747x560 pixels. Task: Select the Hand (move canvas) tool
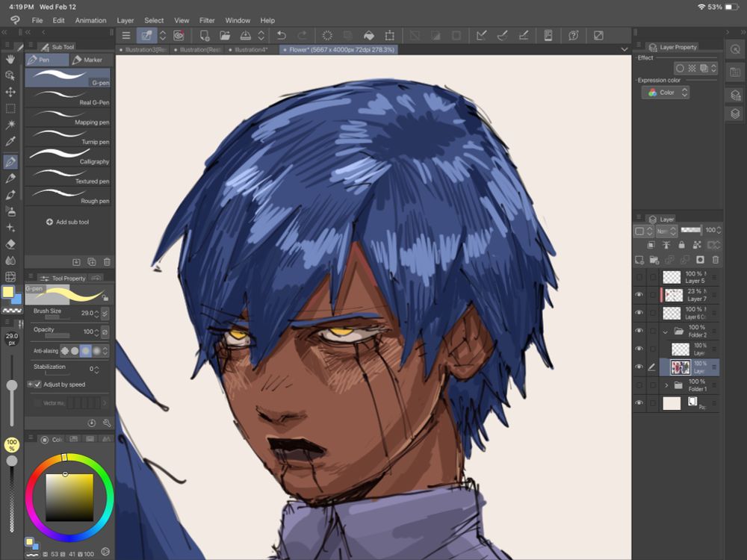[x=10, y=60]
